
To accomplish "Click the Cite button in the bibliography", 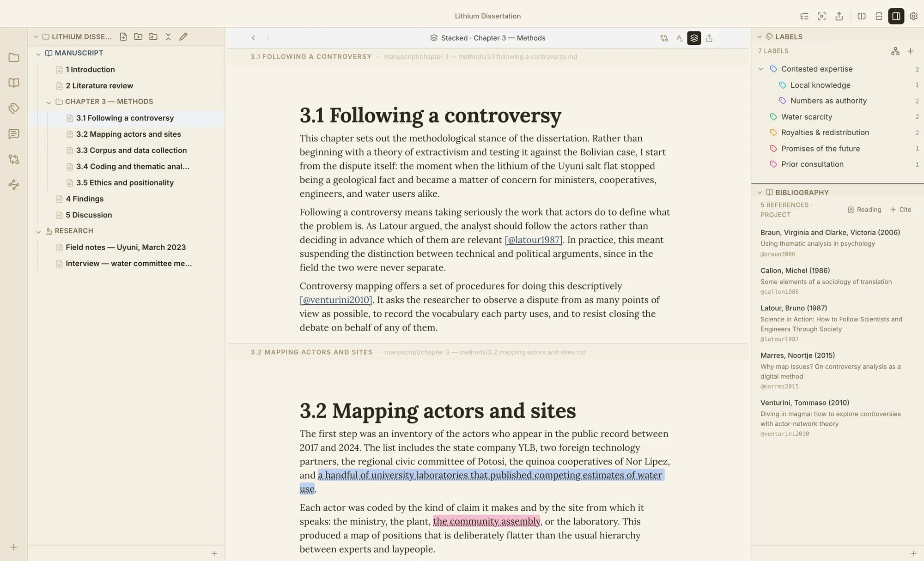I will pyautogui.click(x=900, y=210).
